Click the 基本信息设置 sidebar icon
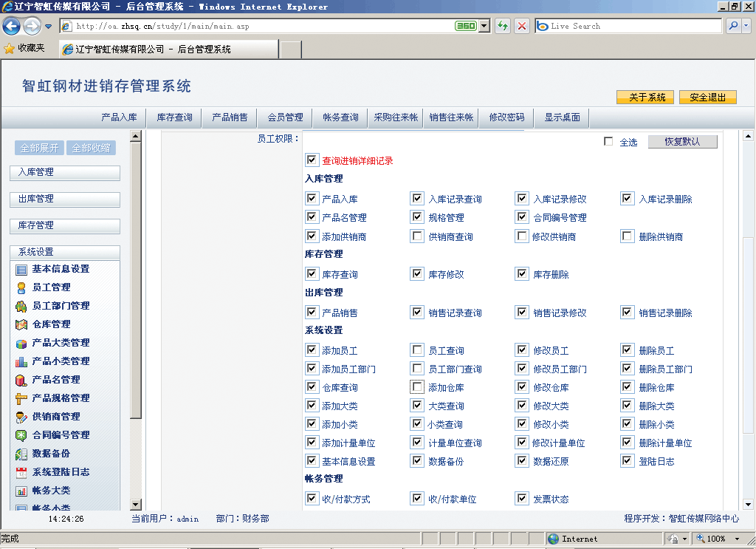The image size is (756, 549). coord(21,270)
